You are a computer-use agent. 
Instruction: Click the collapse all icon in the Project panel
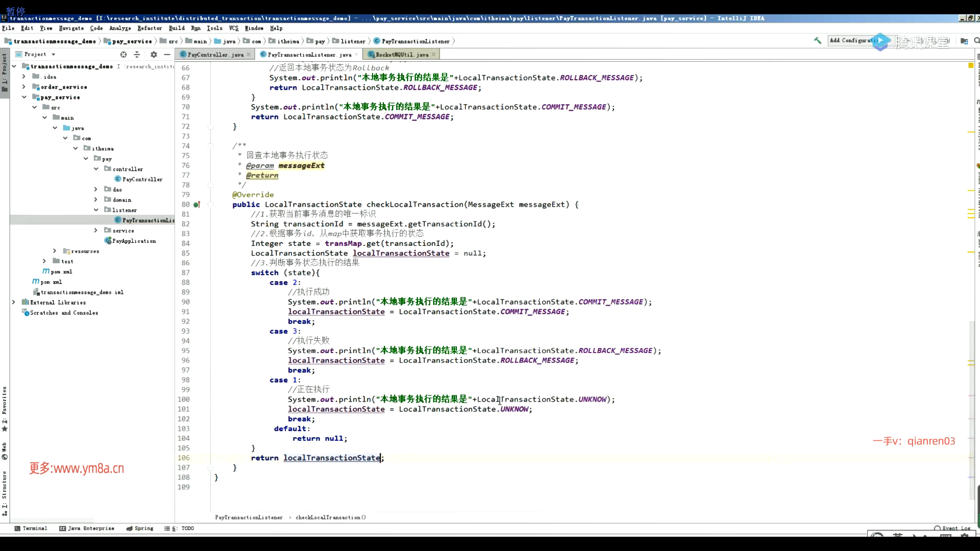click(x=137, y=55)
